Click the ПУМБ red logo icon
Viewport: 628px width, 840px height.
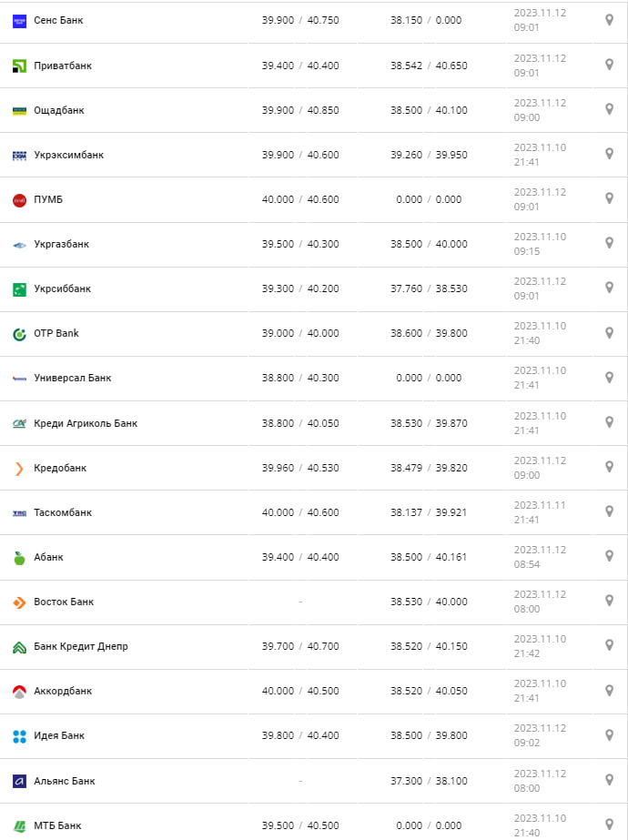(x=19, y=200)
